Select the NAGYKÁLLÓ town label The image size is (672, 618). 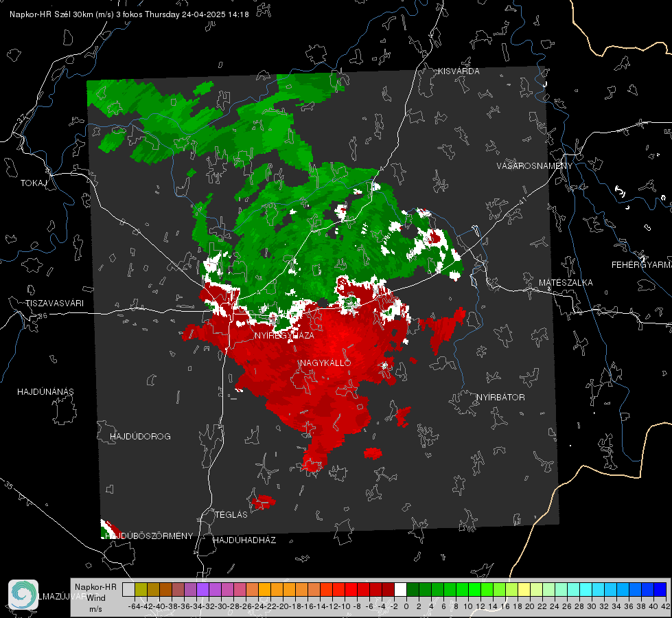pos(325,363)
